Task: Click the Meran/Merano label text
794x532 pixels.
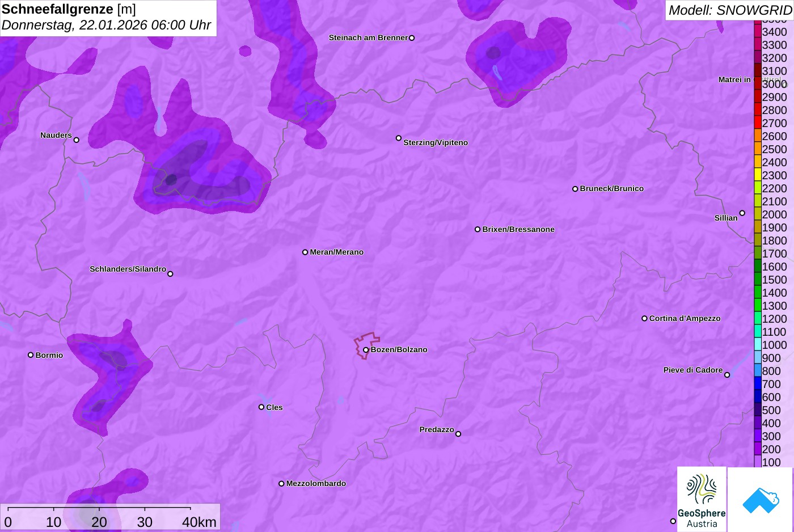Action: click(337, 252)
